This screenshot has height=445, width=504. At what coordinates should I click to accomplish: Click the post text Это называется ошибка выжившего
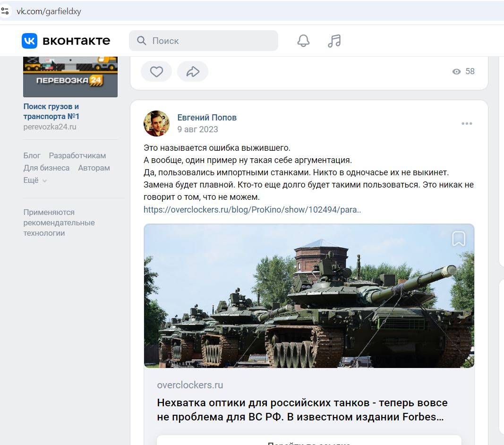click(217, 148)
